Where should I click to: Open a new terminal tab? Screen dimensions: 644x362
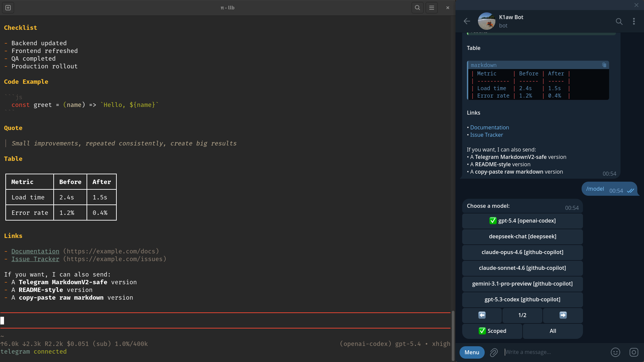(8, 7)
